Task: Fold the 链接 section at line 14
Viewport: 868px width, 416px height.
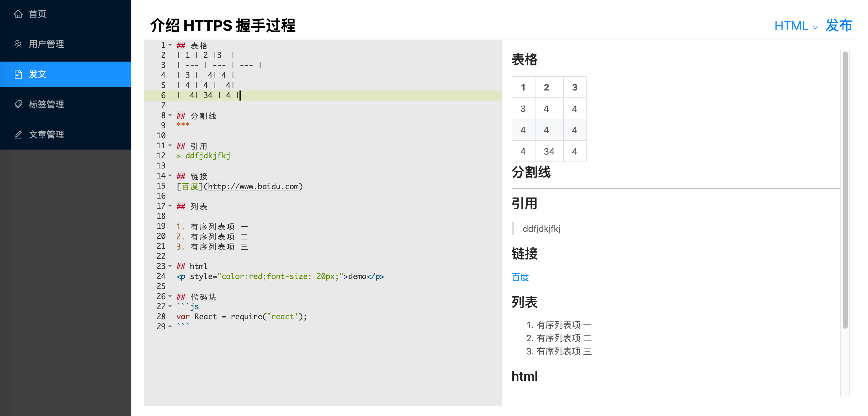Action: tap(170, 176)
